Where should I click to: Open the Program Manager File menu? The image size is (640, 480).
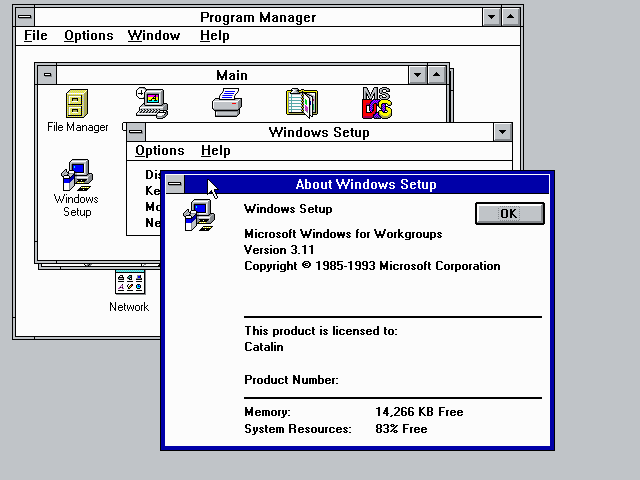pyautogui.click(x=36, y=36)
